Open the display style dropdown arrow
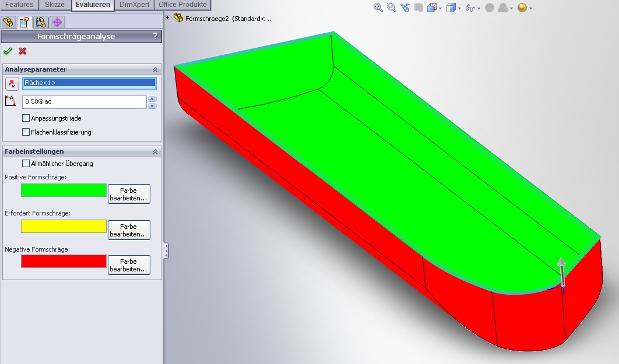Image resolution: width=619 pixels, height=364 pixels. 459,8
